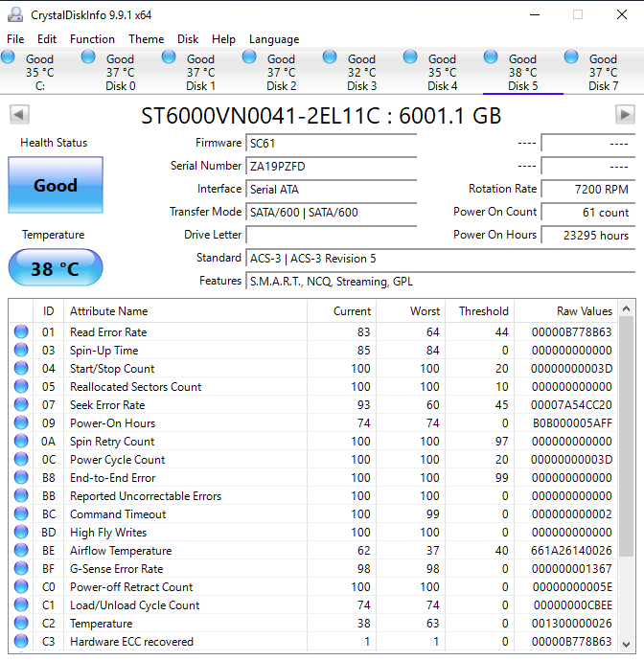The width and height of the screenshot is (644, 661).
Task: Click the Standard field ACS-3
Action: point(441,258)
